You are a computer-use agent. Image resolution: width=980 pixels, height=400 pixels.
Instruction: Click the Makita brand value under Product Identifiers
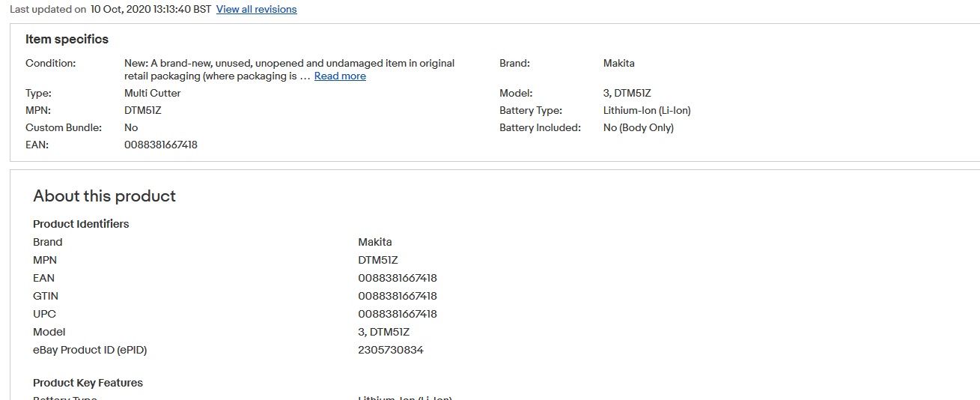374,243
